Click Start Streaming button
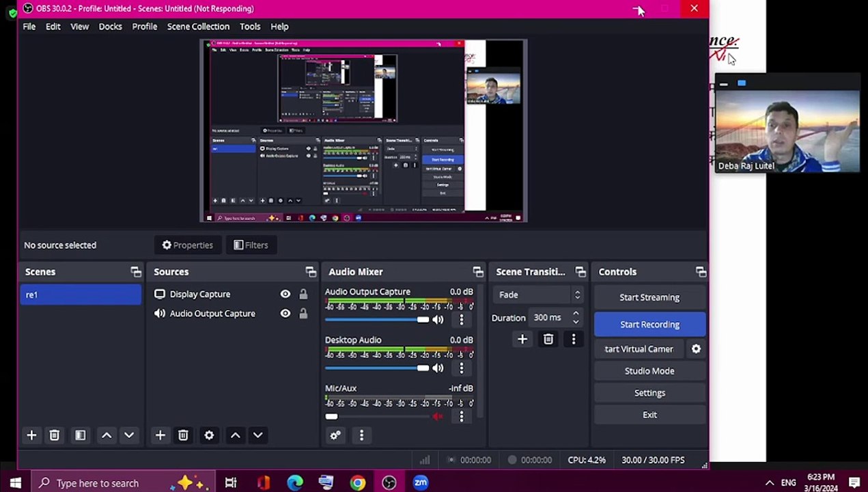868x492 pixels. pos(649,297)
